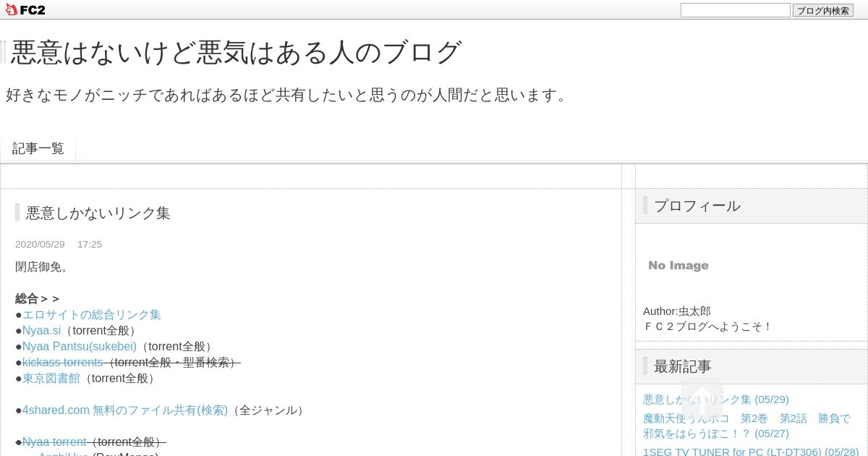The width and height of the screenshot is (868, 456).
Task: Open the blog title 悪意はないけど悪気はある人のブログ
Action: tap(236, 52)
